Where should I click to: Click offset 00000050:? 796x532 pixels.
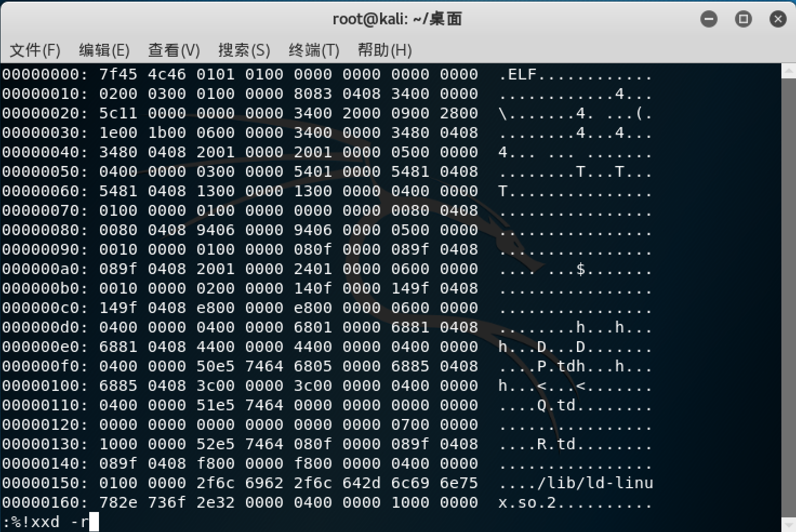tap(45, 171)
